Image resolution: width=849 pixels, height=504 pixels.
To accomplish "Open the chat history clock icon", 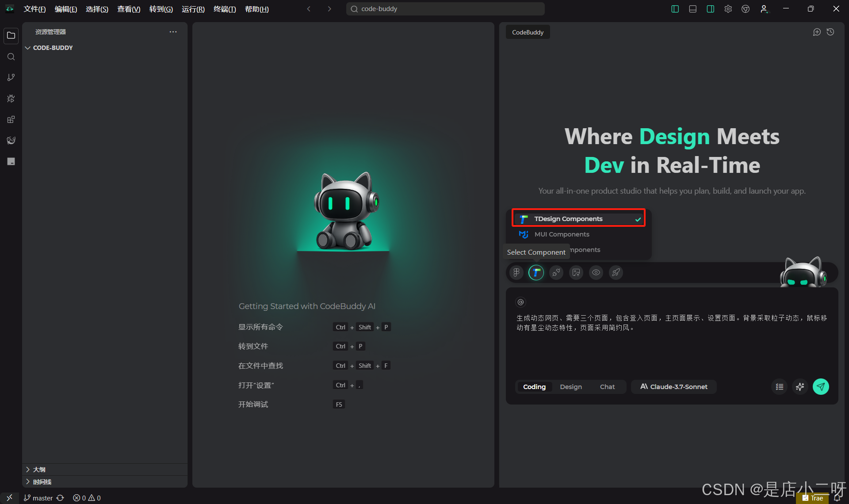I will pos(831,32).
